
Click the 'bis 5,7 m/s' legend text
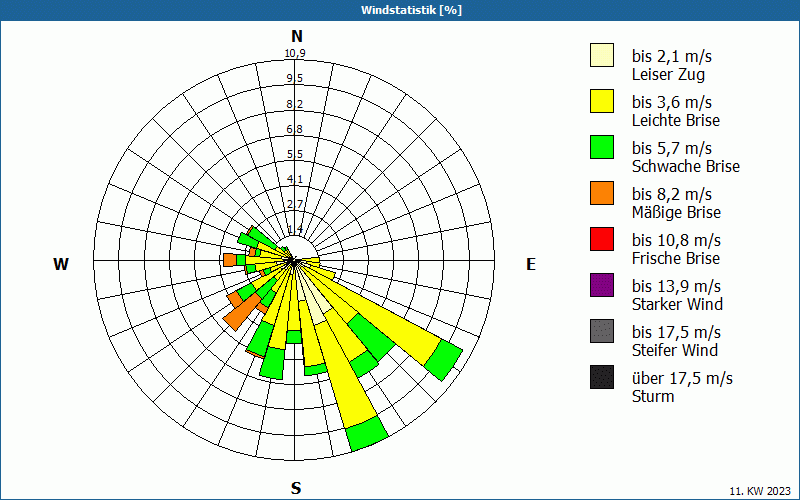coord(671,148)
